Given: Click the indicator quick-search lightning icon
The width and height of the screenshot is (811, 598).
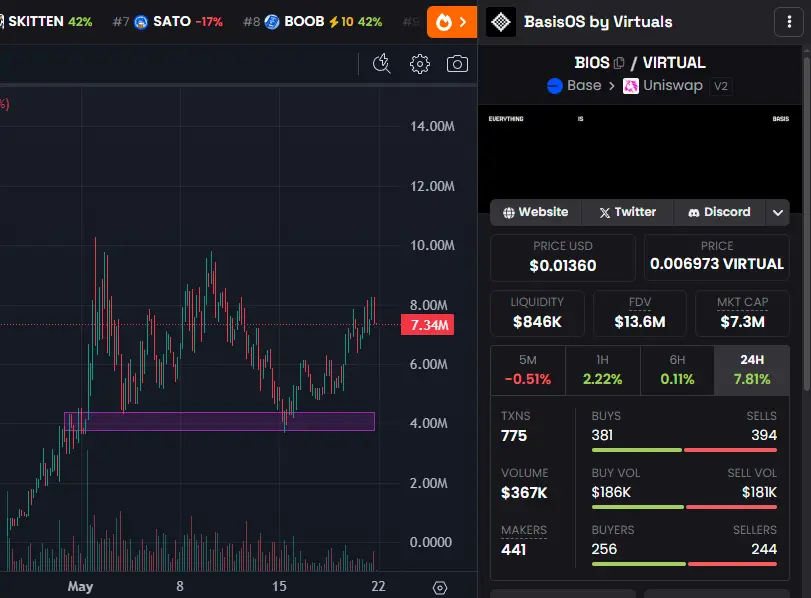Looking at the screenshot, I should [x=382, y=64].
